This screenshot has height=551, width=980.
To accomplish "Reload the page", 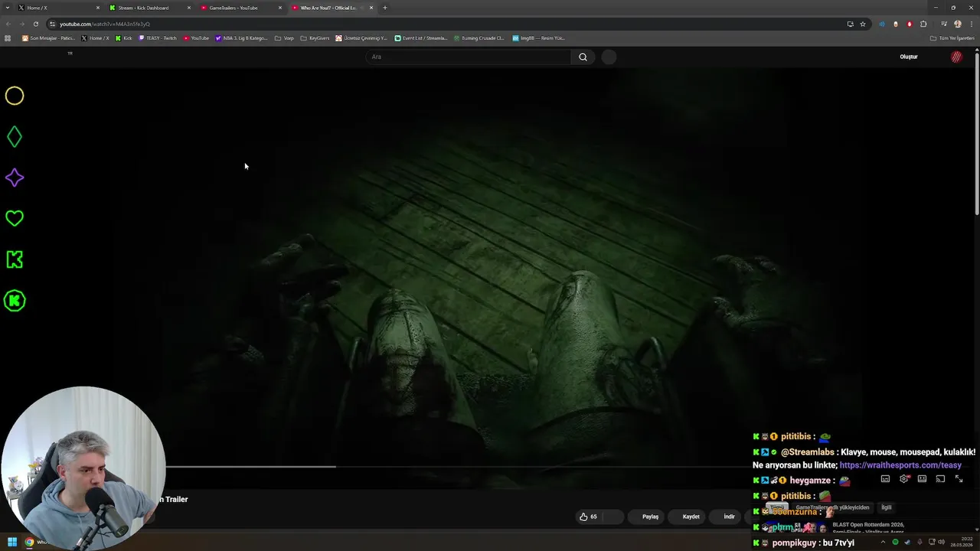I will coord(35,24).
